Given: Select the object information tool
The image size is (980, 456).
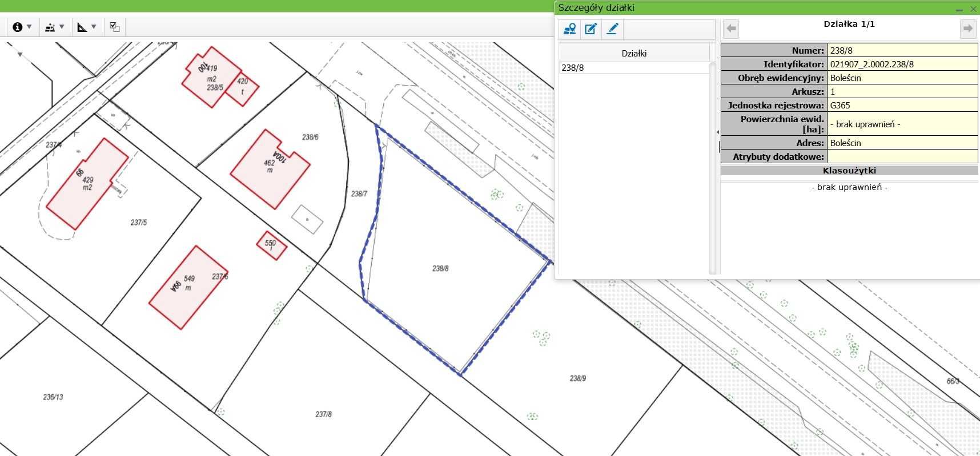Looking at the screenshot, I should click(18, 27).
